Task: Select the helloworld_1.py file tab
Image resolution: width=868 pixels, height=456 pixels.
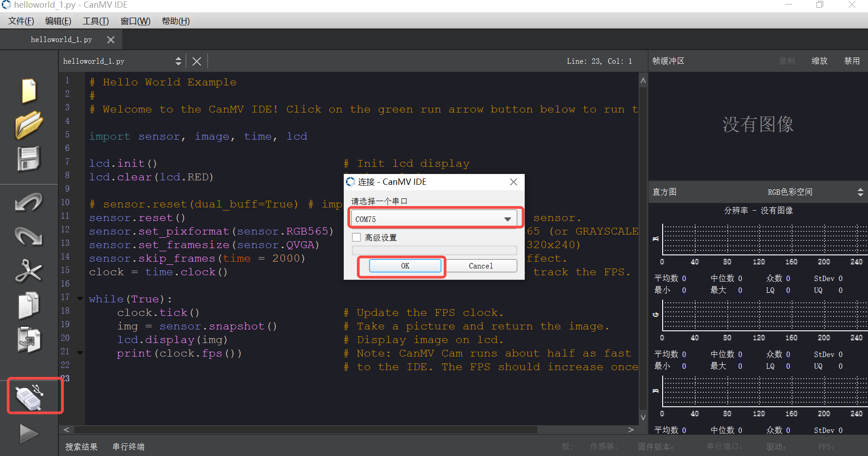Action: (61, 40)
